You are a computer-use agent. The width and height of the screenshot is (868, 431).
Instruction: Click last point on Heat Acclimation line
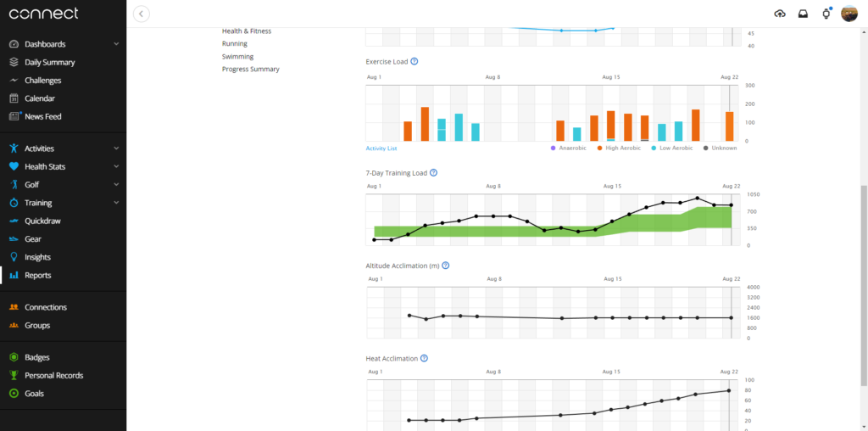[729, 390]
